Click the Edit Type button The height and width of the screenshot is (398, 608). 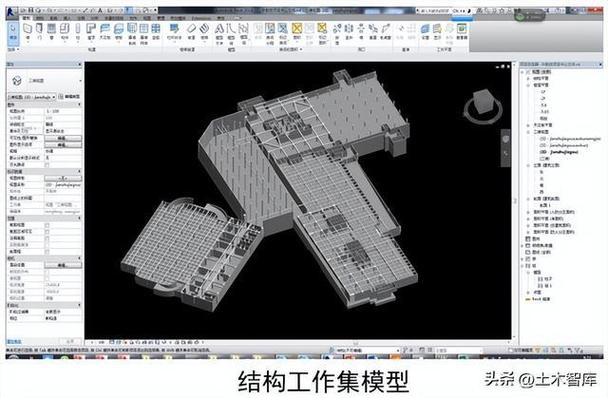(70, 97)
